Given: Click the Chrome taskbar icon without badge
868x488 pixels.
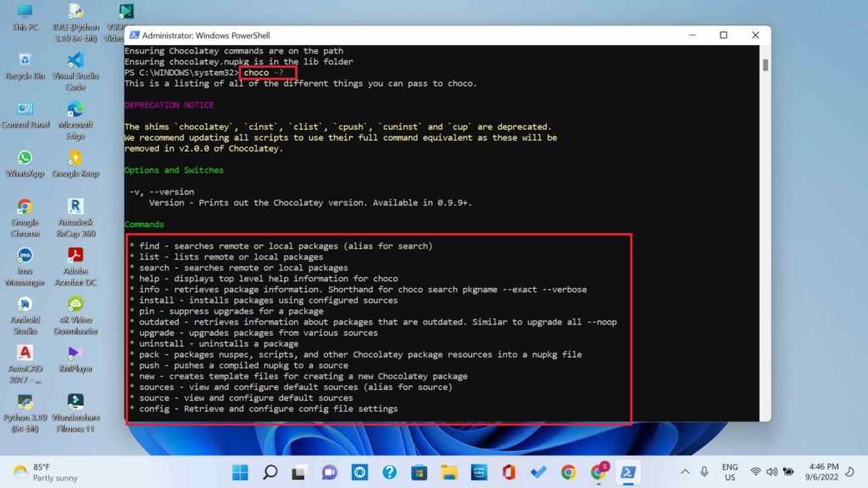Looking at the screenshot, I should (568, 472).
